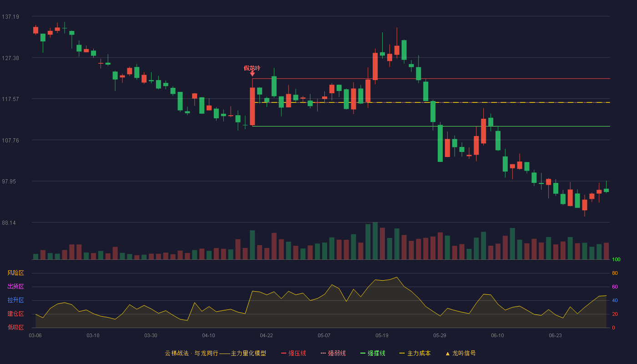637x364 pixels.
Task: Click the 03-18 date label
Action: (x=93, y=335)
